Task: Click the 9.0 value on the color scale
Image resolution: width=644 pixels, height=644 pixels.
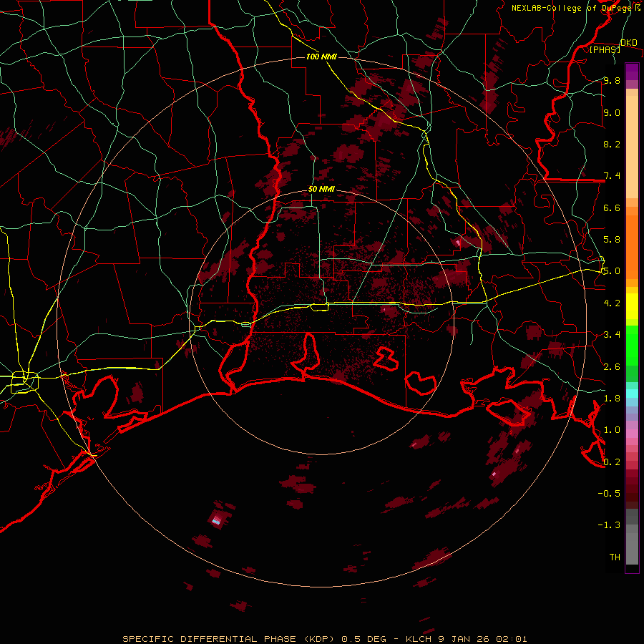Action: click(612, 112)
